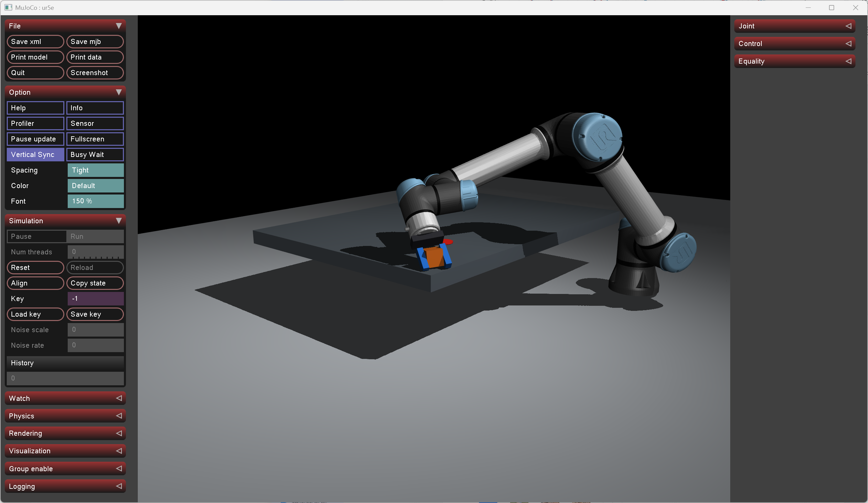Expand the Watch section
This screenshot has height=503, width=868.
click(x=65, y=398)
